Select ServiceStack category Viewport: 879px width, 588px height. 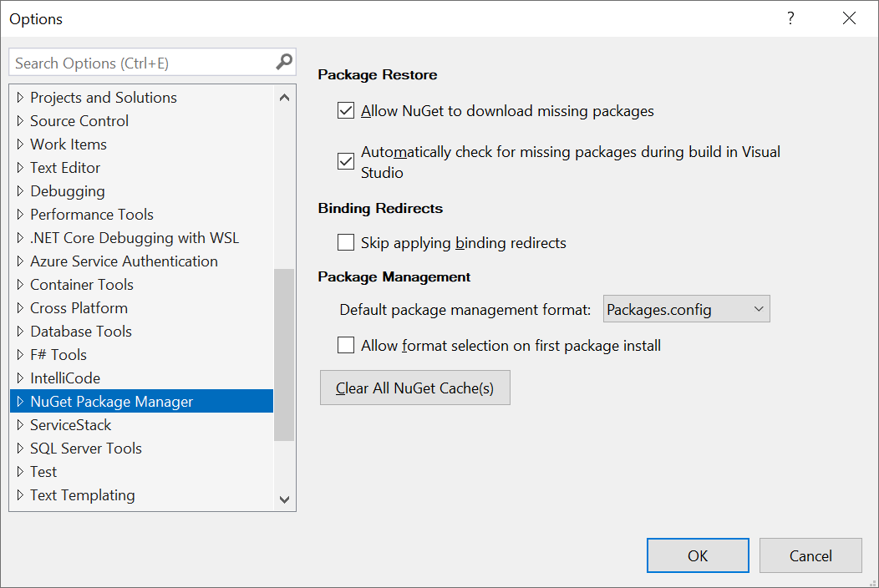click(x=71, y=425)
